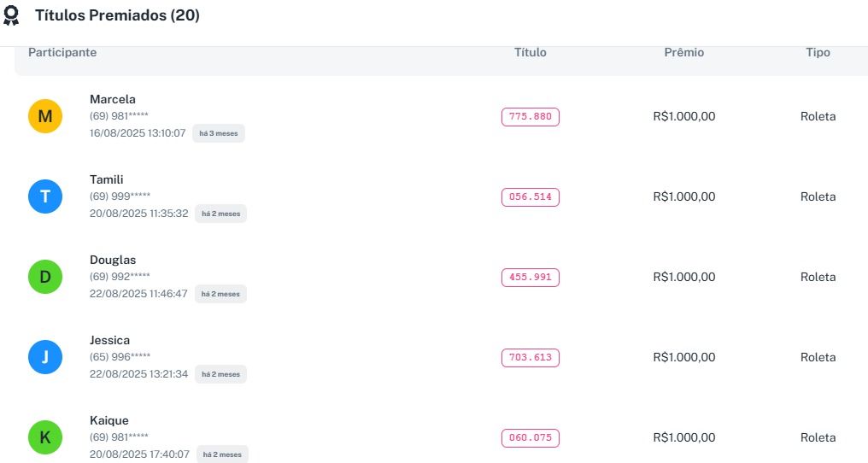868x463 pixels.
Task: Click the Participante column header
Action: [62, 53]
